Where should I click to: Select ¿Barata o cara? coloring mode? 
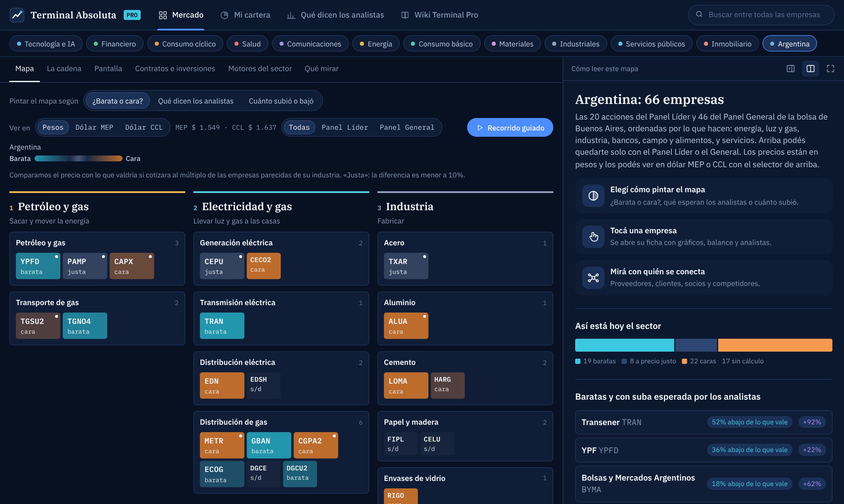point(118,101)
